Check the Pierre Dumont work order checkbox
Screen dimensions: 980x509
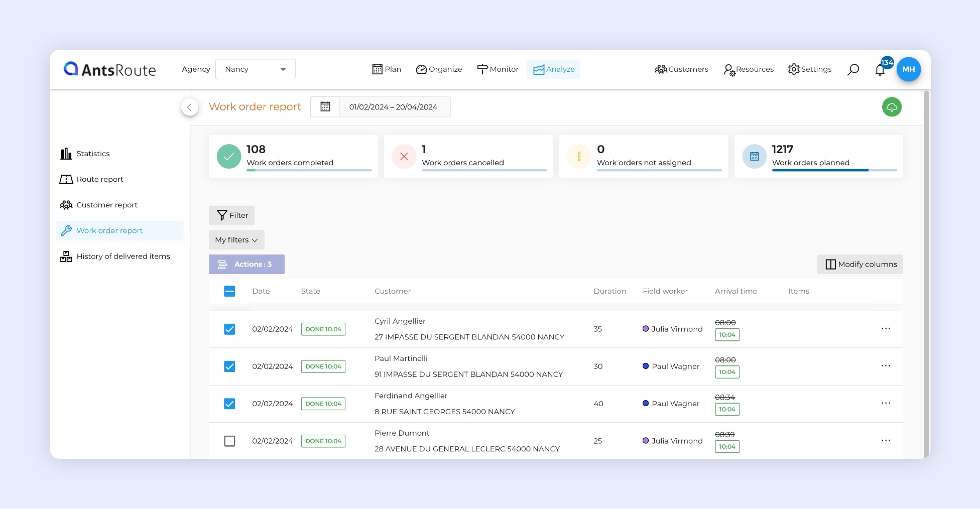click(x=229, y=441)
